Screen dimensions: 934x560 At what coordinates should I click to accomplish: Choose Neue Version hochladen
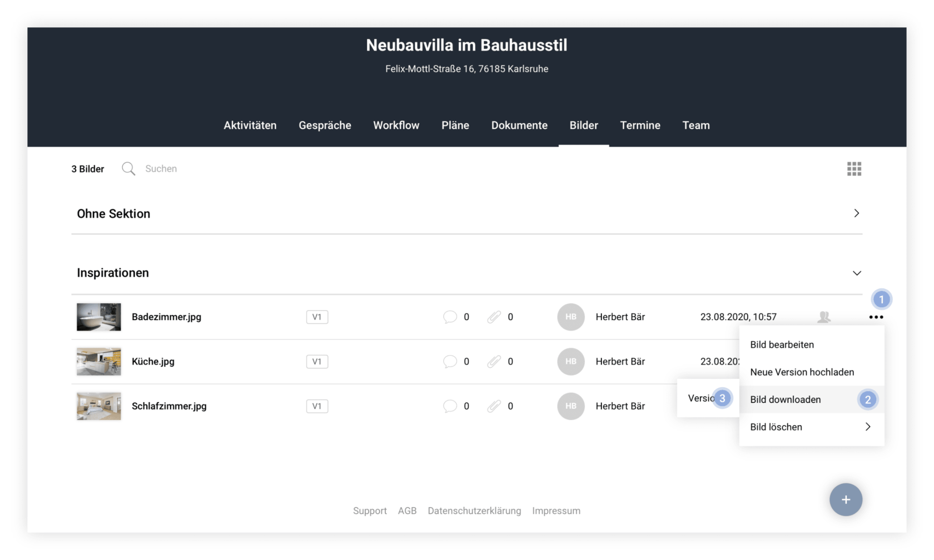click(812, 372)
